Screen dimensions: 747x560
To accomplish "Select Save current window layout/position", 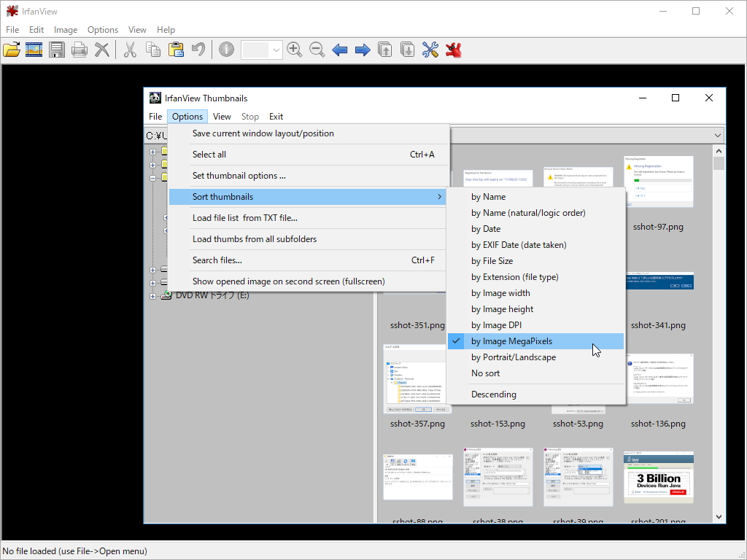I will 308,133.
